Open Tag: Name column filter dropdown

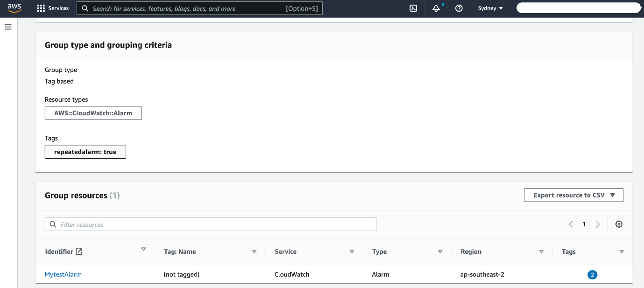pos(255,251)
